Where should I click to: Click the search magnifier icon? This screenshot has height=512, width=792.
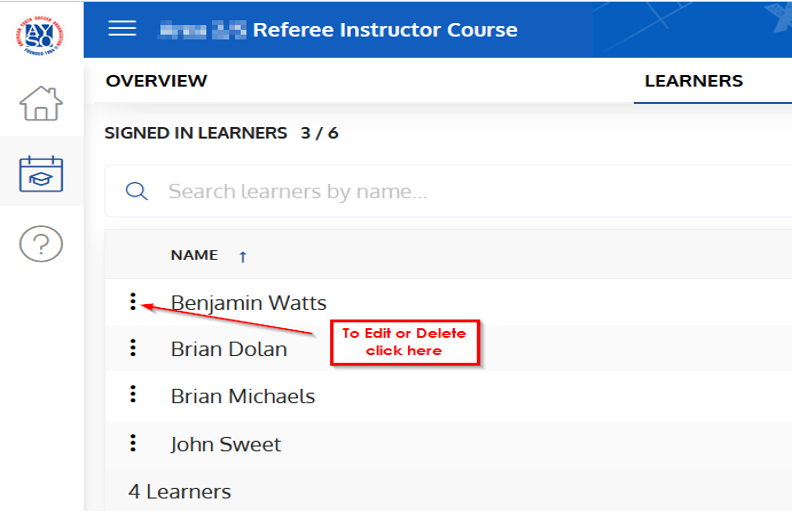click(136, 191)
